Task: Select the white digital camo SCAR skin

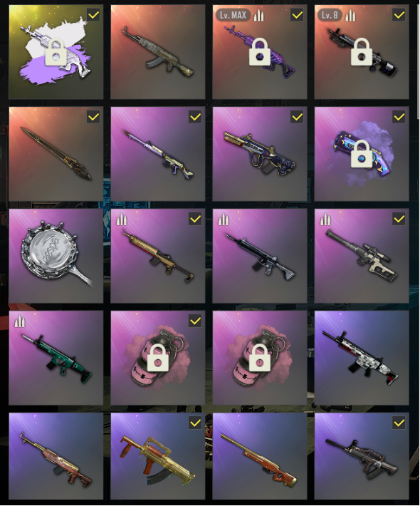Action: (x=362, y=358)
